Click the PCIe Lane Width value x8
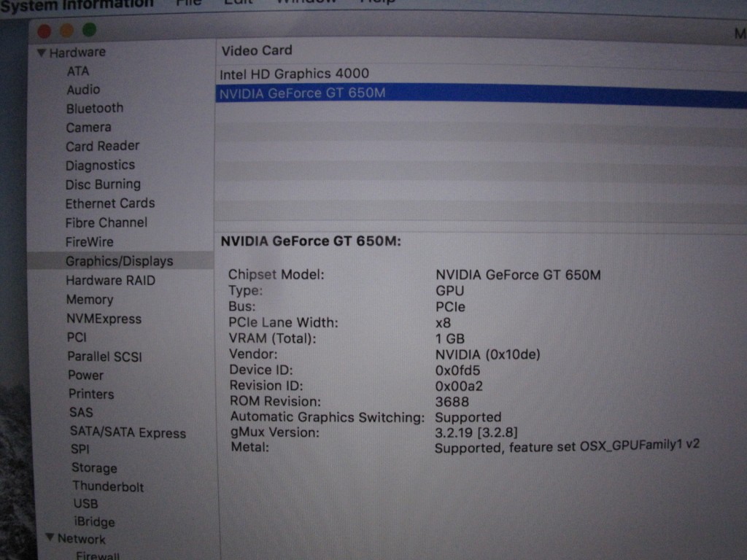 coord(443,323)
